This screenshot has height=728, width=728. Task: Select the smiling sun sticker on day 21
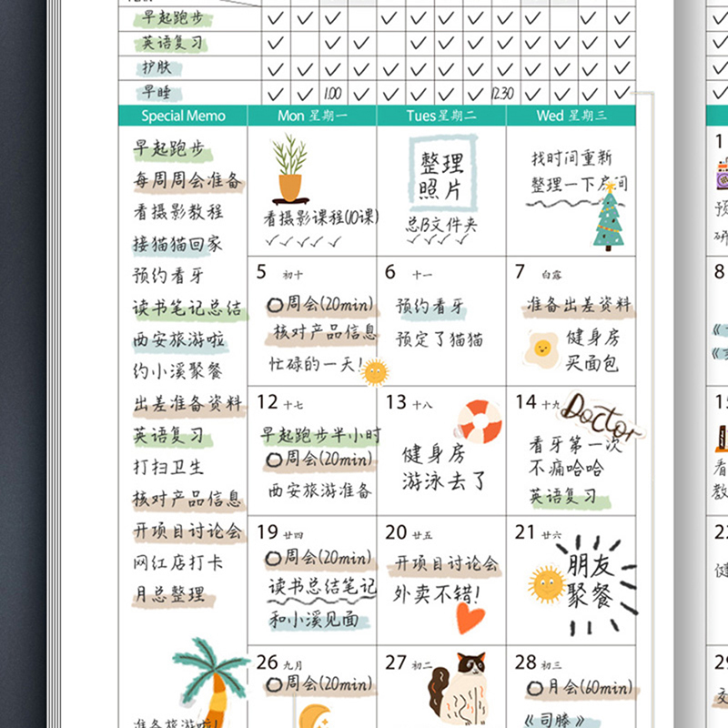pos(547,583)
